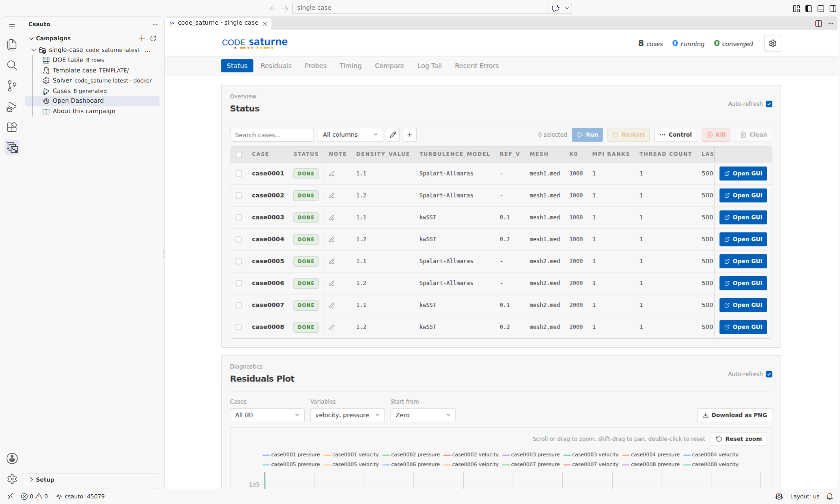Click Download as PNG button
Screen dimensions: 840x504
tap(734, 415)
